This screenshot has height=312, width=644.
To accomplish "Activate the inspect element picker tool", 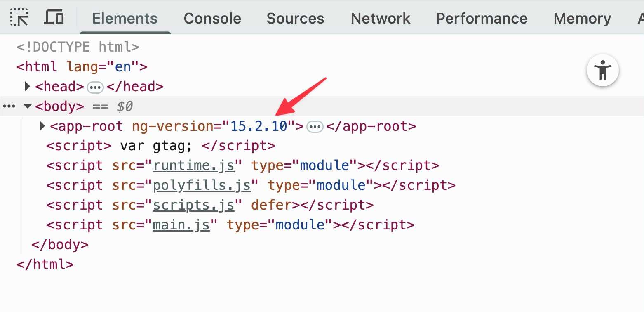I will click(x=19, y=17).
